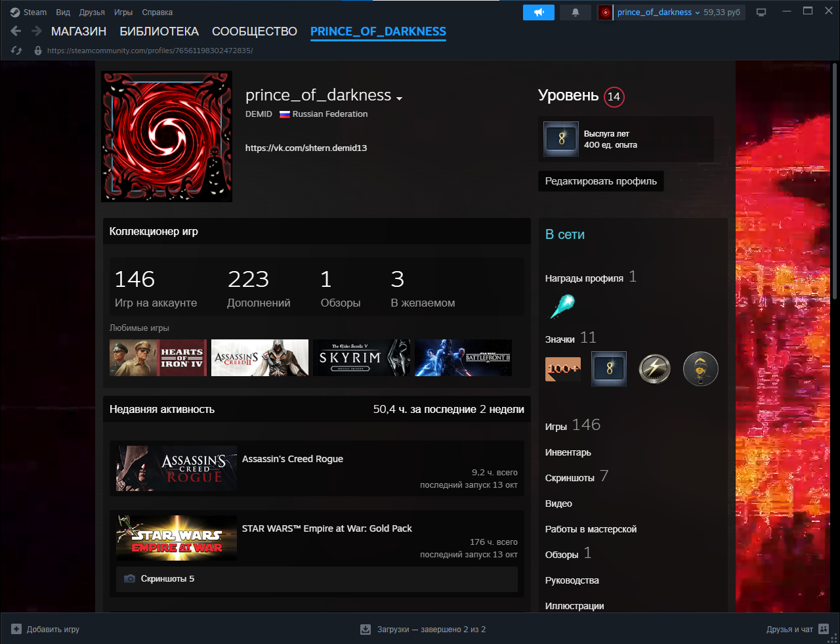The image size is (840, 644).
Task: Click 3 В желаемом stat
Action: coord(423,289)
